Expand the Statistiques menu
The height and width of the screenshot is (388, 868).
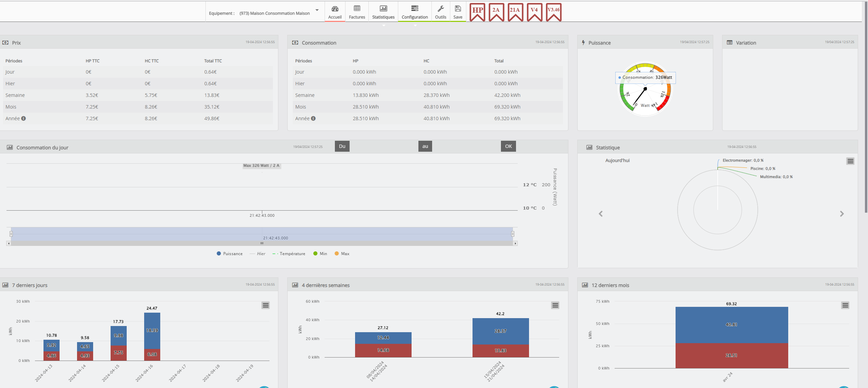(383, 12)
